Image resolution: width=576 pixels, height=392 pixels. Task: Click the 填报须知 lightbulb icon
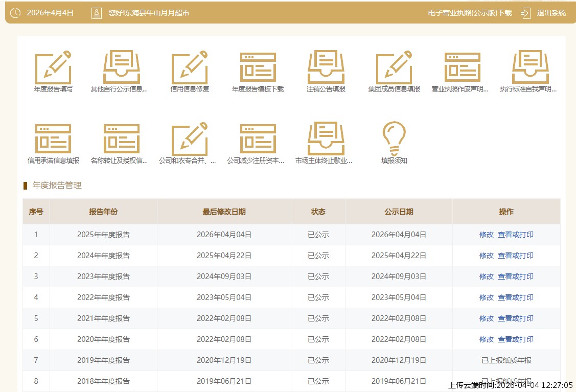(394, 139)
